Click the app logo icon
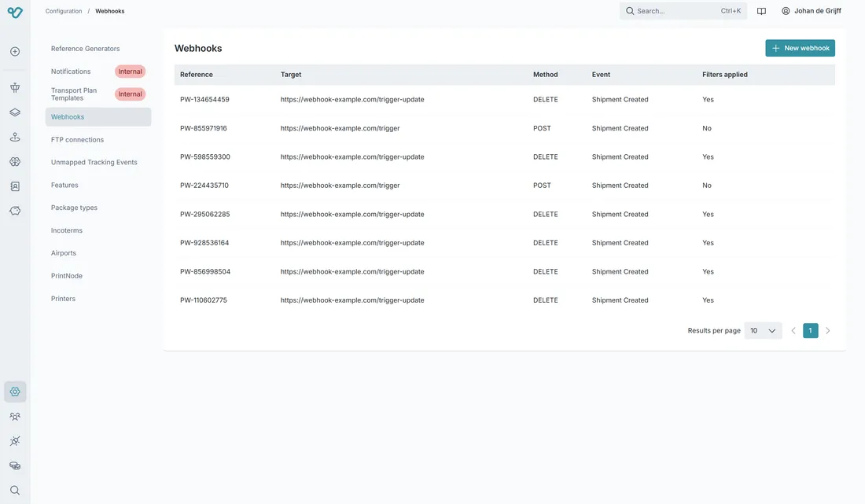This screenshot has width=865, height=504. click(15, 12)
